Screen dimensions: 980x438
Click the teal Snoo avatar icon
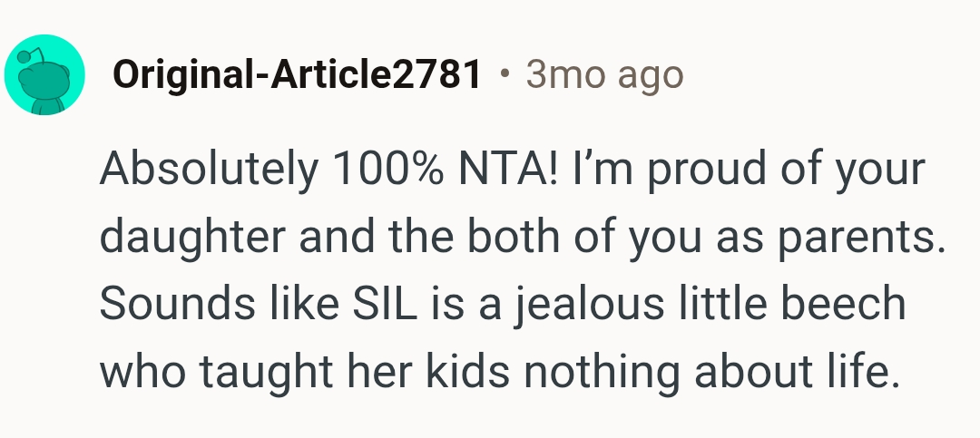[45, 75]
